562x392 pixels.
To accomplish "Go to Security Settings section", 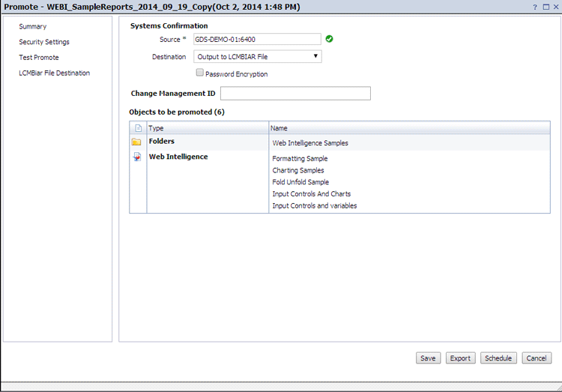I will pyautogui.click(x=44, y=42).
